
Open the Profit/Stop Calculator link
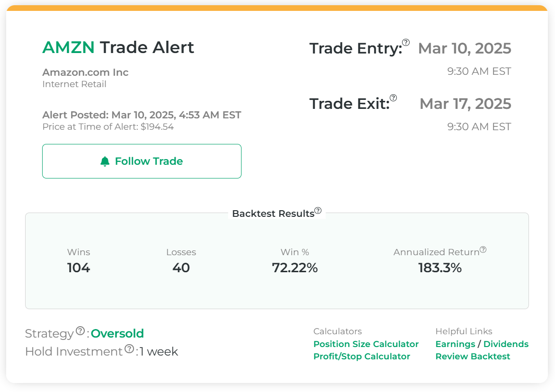point(362,356)
